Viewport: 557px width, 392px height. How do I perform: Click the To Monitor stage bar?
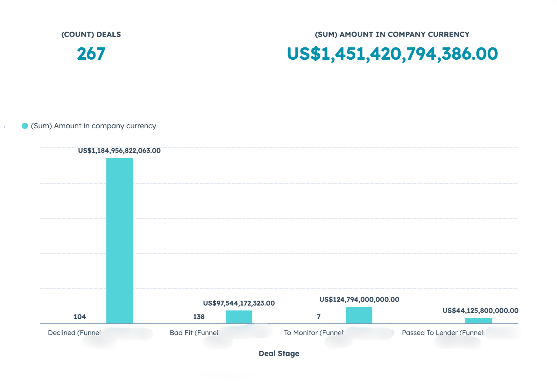(x=359, y=315)
